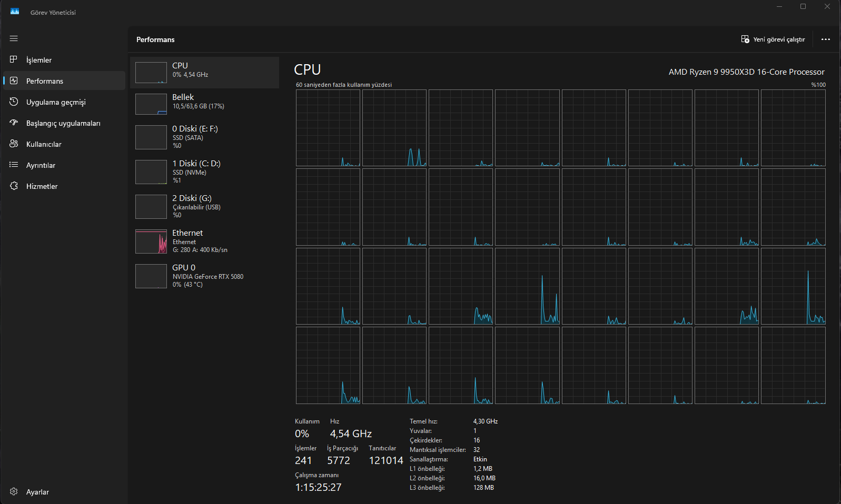Click the L1 önbelleği 1,2 MB value

pyautogui.click(x=483, y=469)
